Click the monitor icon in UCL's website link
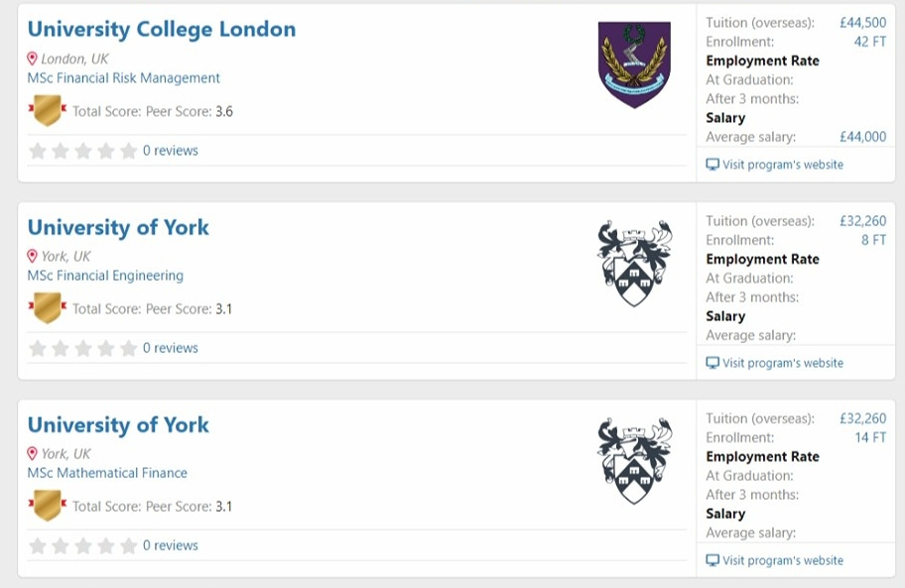Screen dimensions: 905x588 712,165
